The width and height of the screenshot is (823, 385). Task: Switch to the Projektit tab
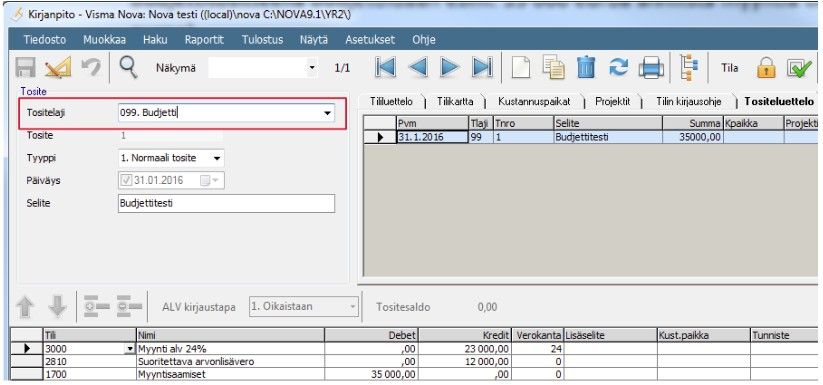[x=612, y=102]
